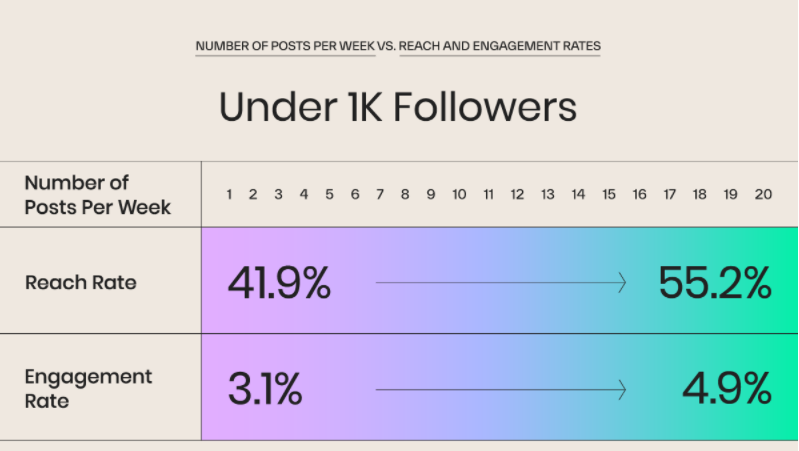The image size is (799, 451).
Task: Select number 5 in the posts scale
Action: 329,195
